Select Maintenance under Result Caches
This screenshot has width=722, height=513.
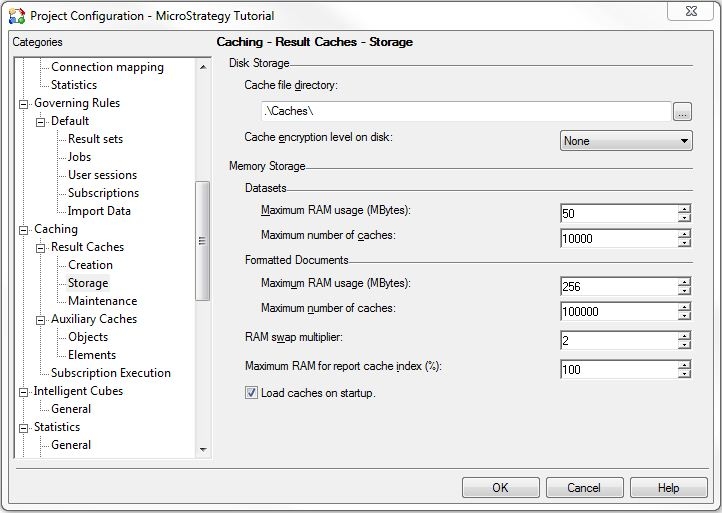(102, 301)
